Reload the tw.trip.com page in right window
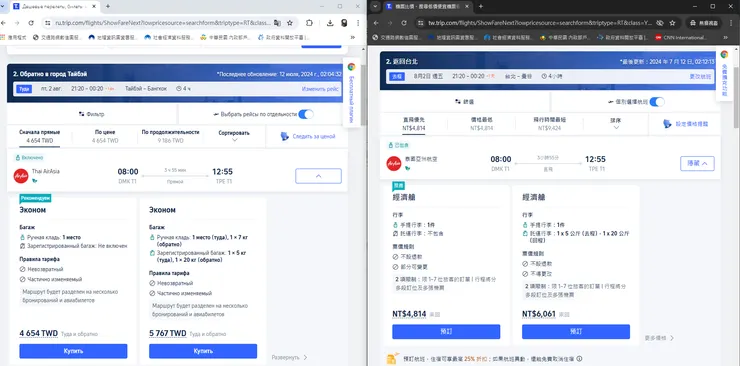The height and width of the screenshot is (366, 740). coord(404,23)
